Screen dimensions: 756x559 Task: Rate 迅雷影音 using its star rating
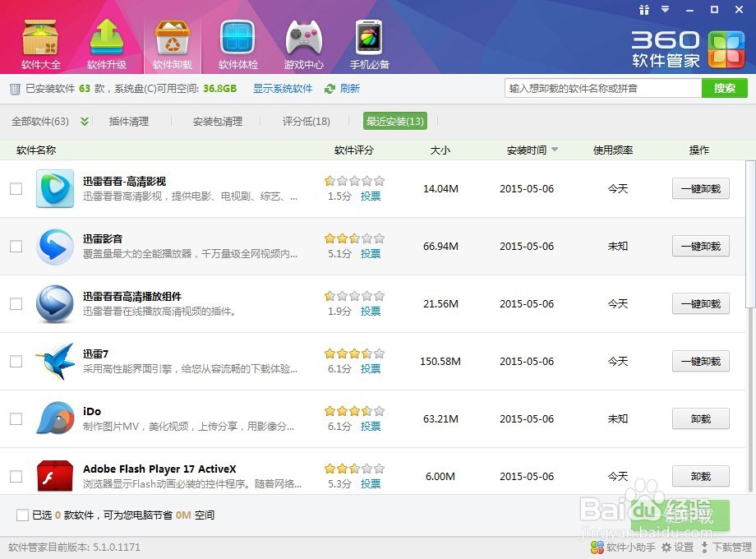pyautogui.click(x=354, y=238)
